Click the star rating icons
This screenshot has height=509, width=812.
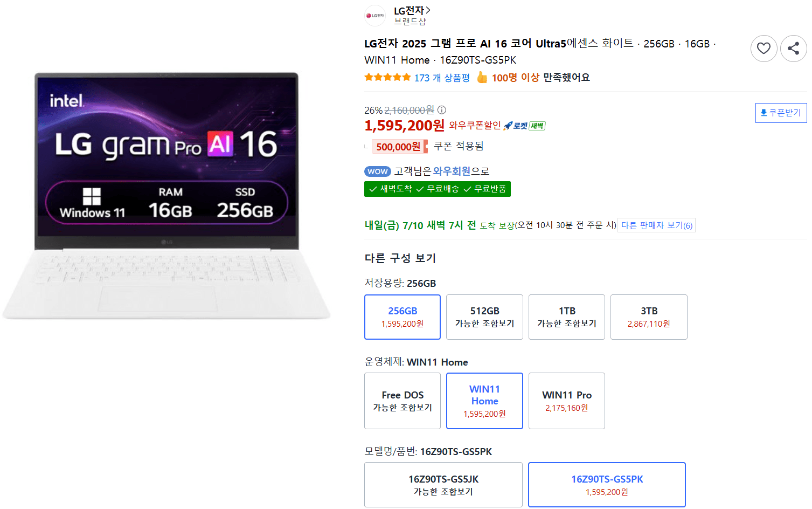click(x=387, y=77)
